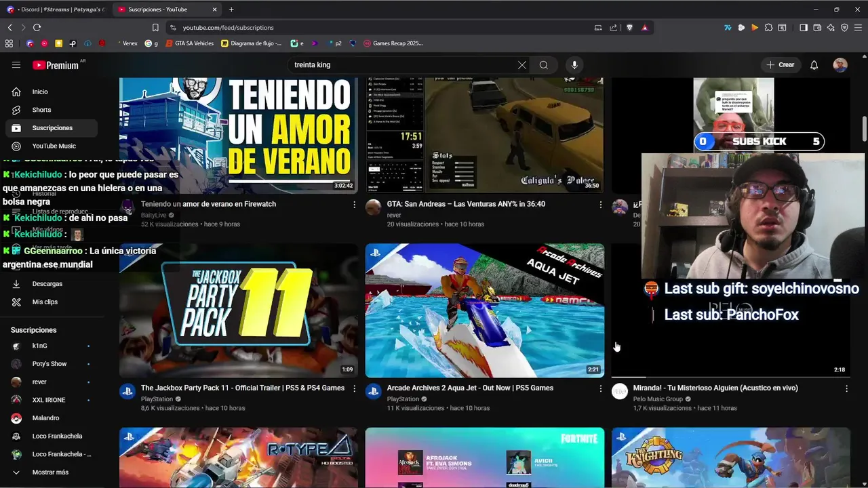Open the R-Type Delta video thumbnail
Image resolution: width=868 pixels, height=488 pixels.
(239, 457)
